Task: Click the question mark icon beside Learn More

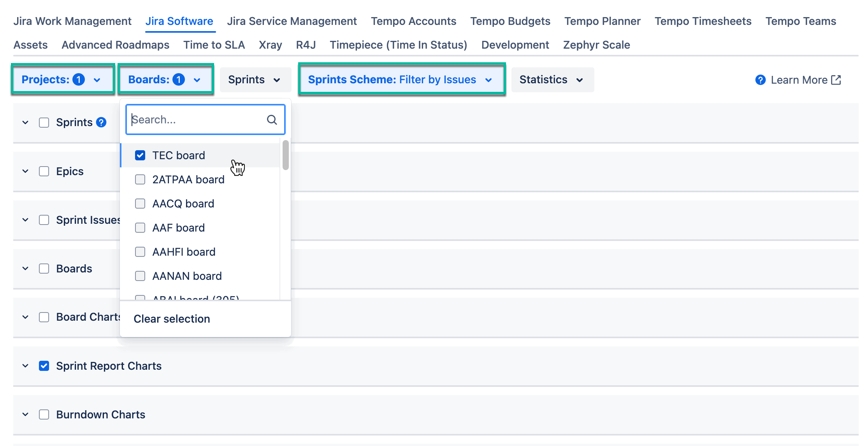Action: 760,80
